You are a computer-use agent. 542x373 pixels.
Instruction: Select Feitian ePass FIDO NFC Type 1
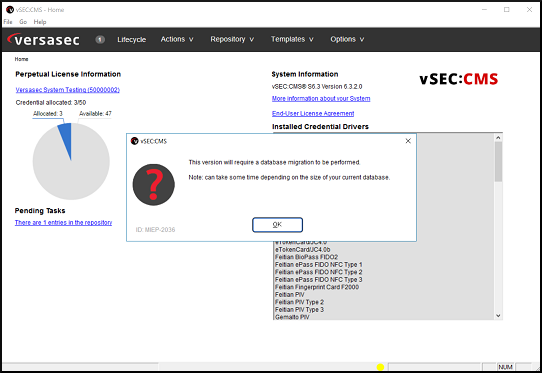point(318,264)
